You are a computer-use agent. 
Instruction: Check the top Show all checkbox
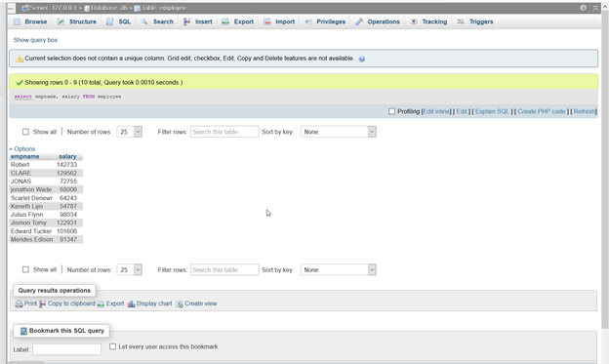point(25,132)
